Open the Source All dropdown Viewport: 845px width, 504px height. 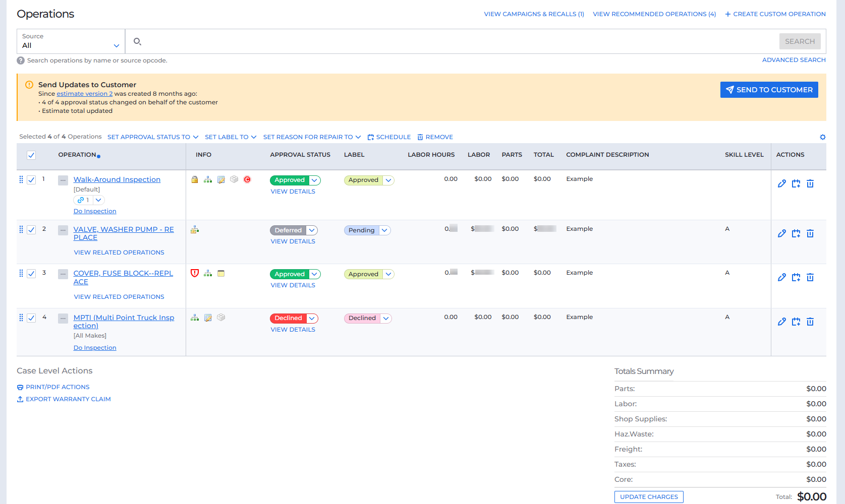[71, 41]
